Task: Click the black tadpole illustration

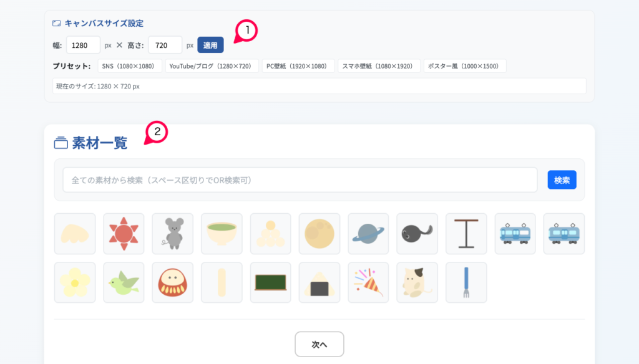Action: coord(417,234)
